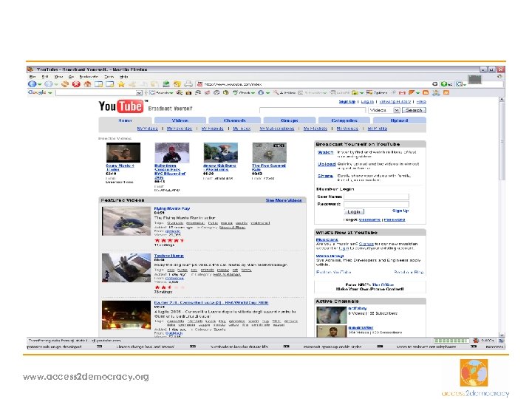Open the first Active Channels user thumbnail

[332, 316]
